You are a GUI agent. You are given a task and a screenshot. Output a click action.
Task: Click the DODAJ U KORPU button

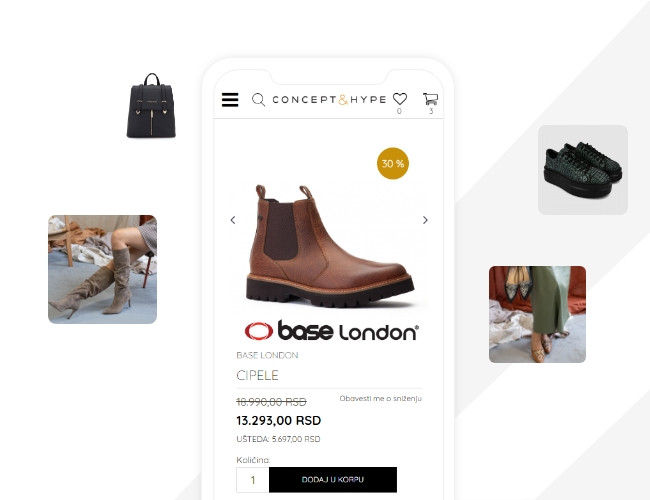click(333, 480)
